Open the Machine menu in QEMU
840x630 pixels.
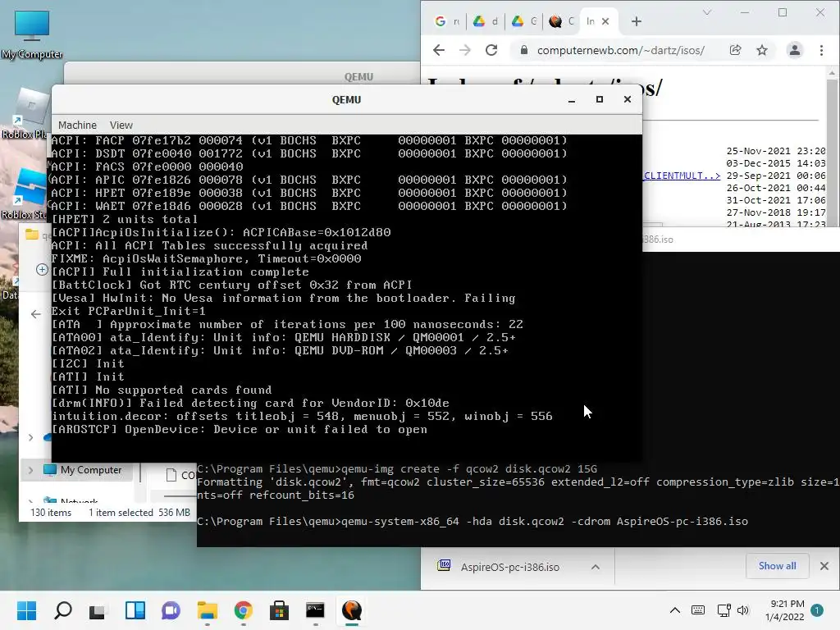tap(77, 125)
